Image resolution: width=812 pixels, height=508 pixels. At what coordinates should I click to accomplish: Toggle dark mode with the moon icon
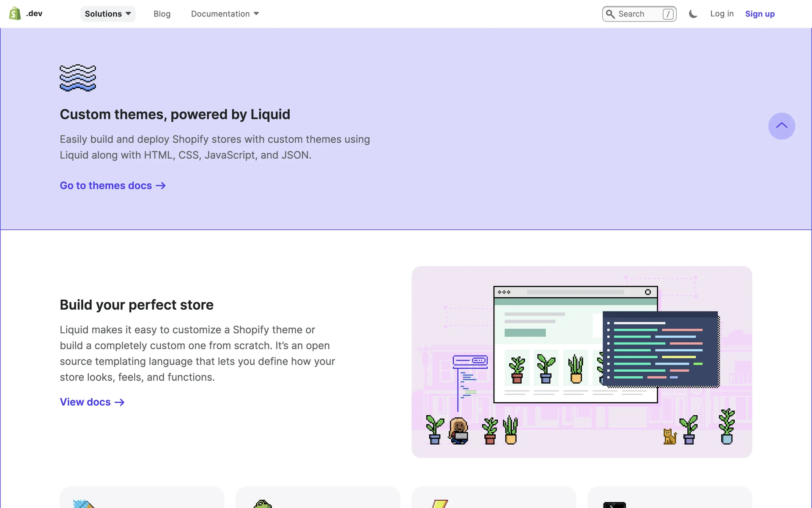(693, 14)
